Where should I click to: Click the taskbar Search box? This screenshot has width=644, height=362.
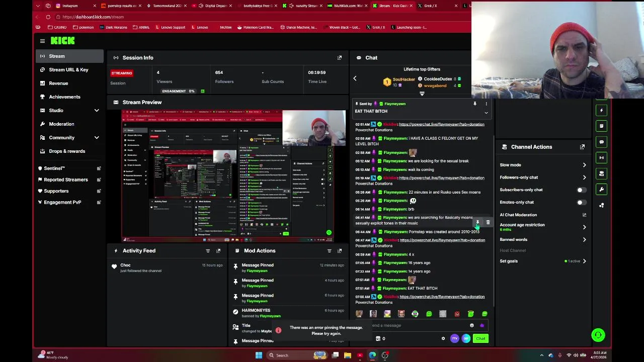coord(297,355)
